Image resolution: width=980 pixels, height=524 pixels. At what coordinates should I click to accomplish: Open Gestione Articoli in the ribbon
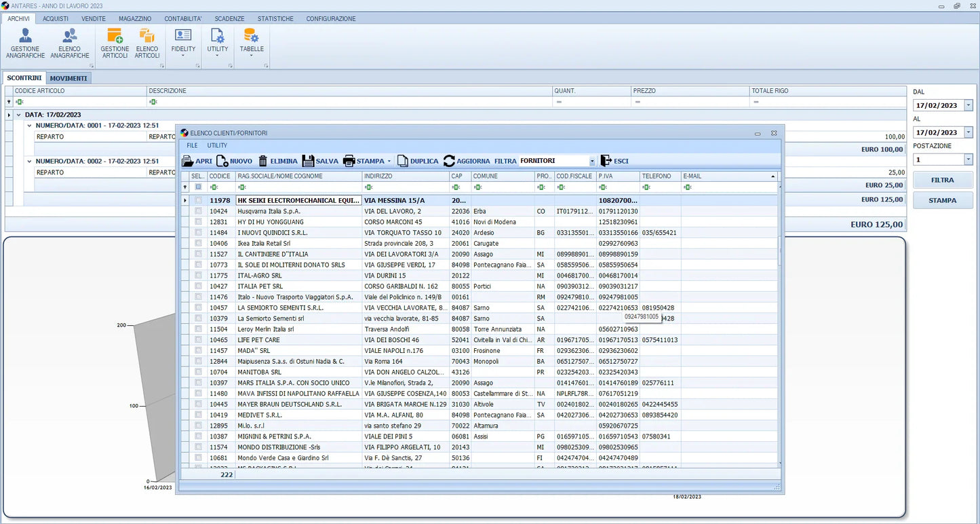click(x=115, y=44)
